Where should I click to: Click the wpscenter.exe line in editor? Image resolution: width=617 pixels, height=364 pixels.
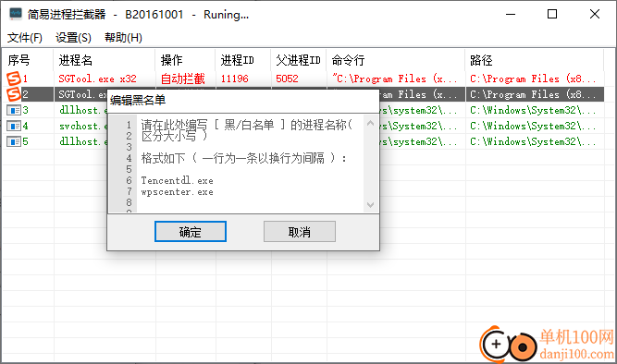pyautogui.click(x=177, y=192)
